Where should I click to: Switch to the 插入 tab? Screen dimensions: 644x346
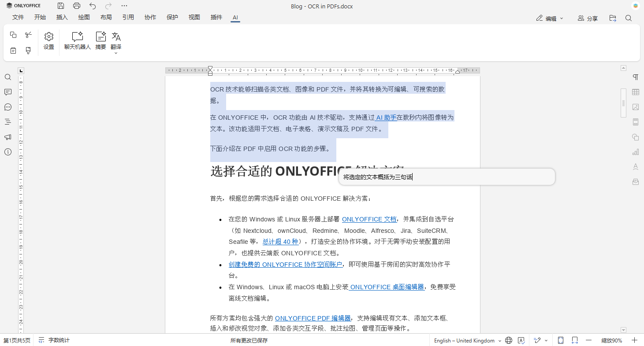click(x=62, y=18)
